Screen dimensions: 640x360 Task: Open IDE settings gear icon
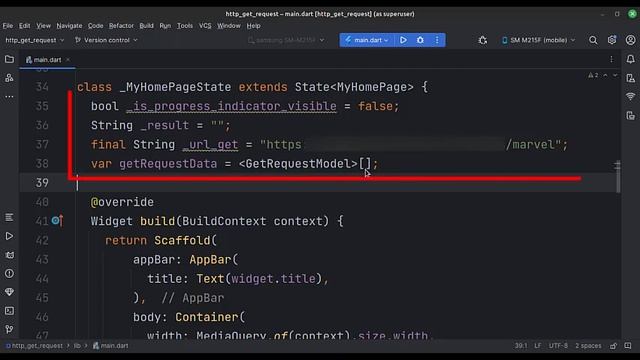pyautogui.click(x=612, y=40)
